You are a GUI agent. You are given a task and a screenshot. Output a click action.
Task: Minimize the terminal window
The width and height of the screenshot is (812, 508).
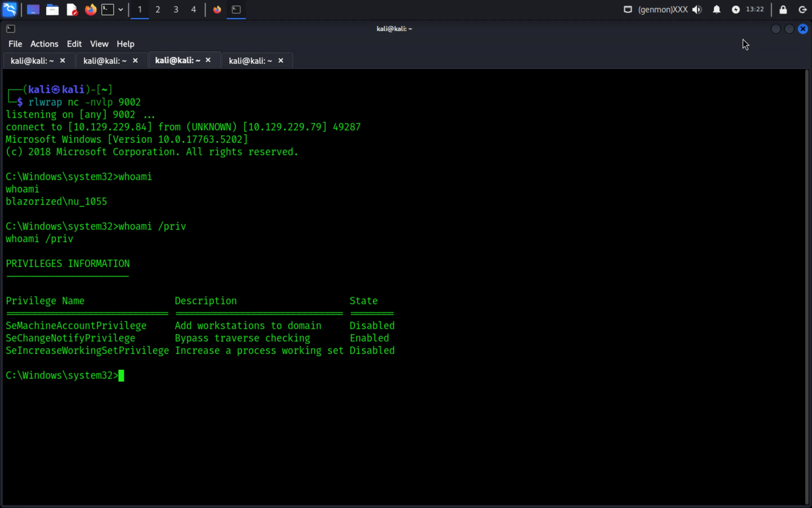click(x=776, y=29)
